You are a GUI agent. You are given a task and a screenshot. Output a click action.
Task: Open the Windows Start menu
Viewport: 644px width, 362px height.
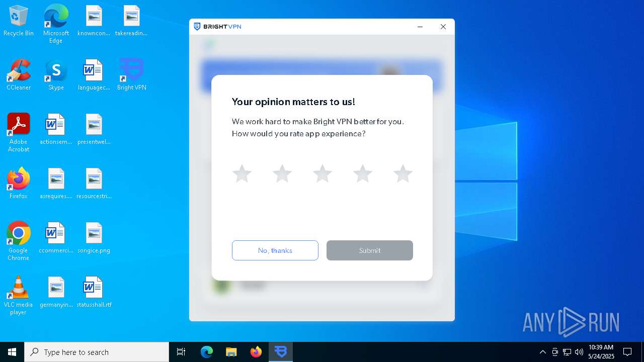tap(12, 352)
